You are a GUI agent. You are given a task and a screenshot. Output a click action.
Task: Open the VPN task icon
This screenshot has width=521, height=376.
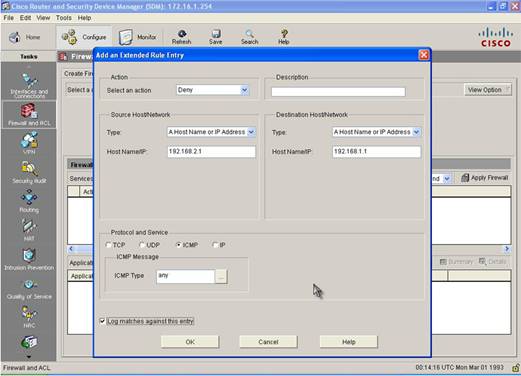tap(29, 143)
